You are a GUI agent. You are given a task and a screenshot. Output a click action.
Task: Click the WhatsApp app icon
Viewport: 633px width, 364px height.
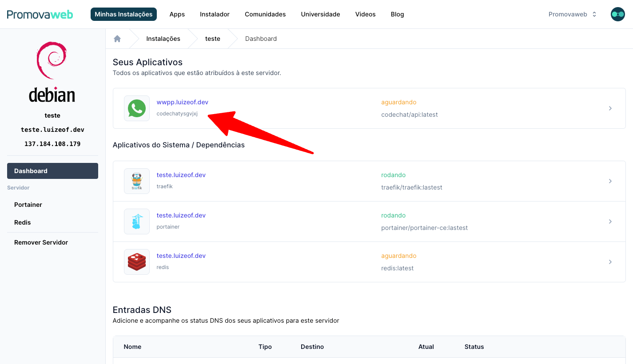137,108
